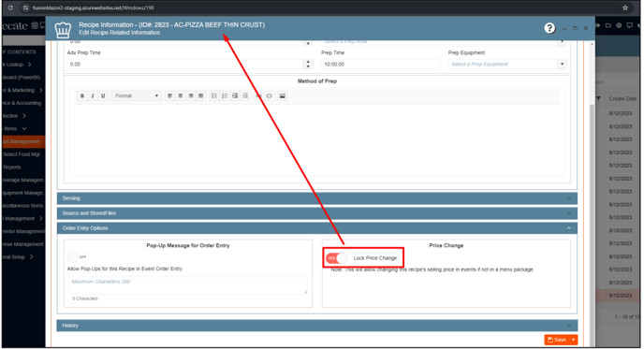Click inside the Method of Prep text area
644x349 pixels.
pyautogui.click(x=317, y=139)
